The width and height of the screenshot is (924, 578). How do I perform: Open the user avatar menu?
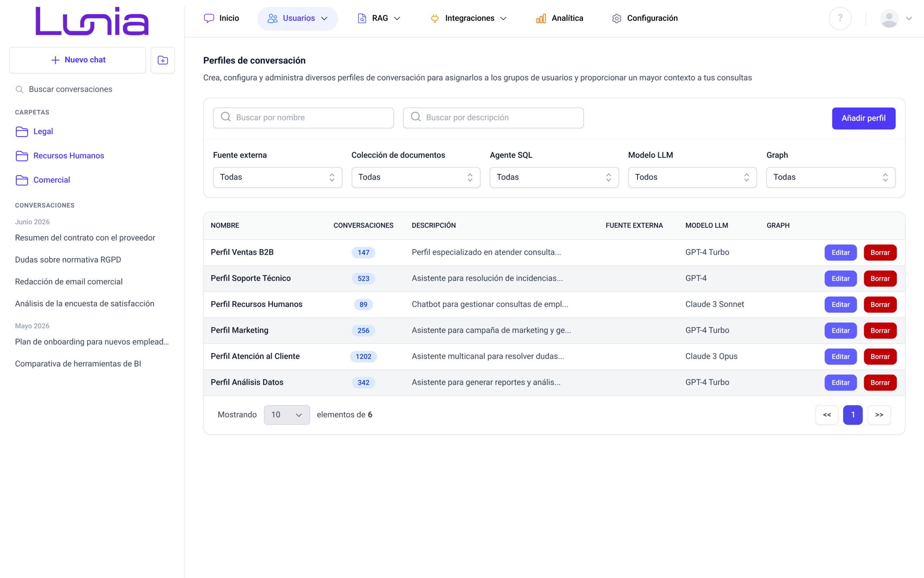[x=896, y=18]
